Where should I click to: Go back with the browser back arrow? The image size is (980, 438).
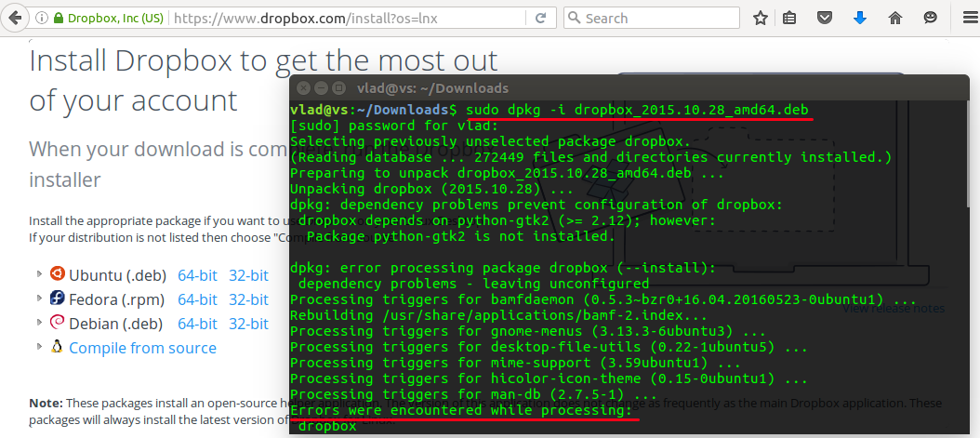tap(14, 18)
